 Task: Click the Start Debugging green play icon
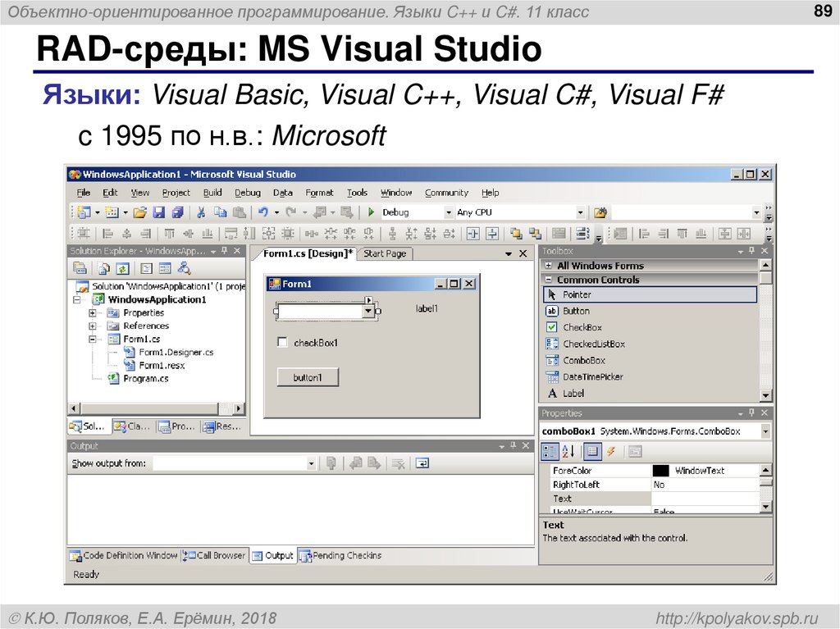pos(371,212)
